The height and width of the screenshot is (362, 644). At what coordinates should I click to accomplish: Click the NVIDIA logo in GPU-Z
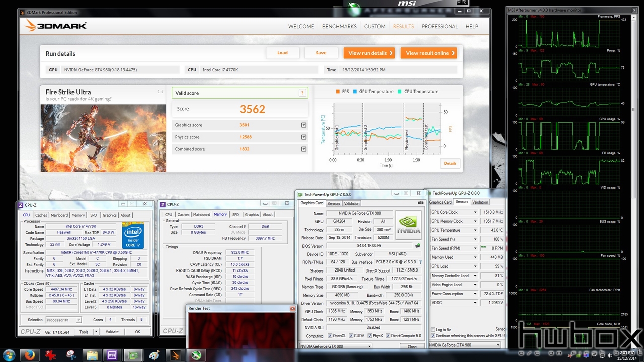click(x=408, y=224)
